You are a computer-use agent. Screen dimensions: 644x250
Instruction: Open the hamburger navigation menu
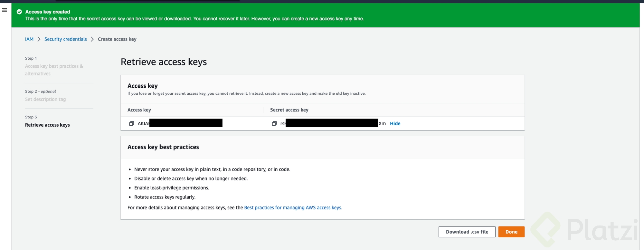pos(5,10)
